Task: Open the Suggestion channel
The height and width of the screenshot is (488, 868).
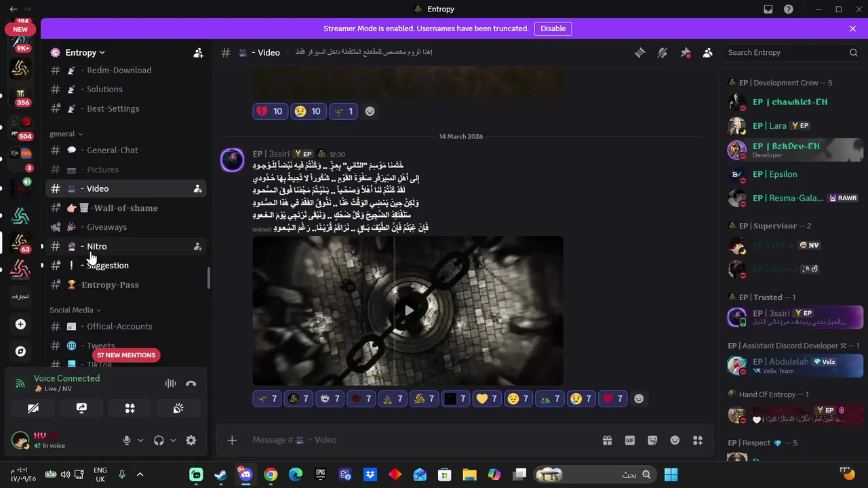Action: point(126,266)
